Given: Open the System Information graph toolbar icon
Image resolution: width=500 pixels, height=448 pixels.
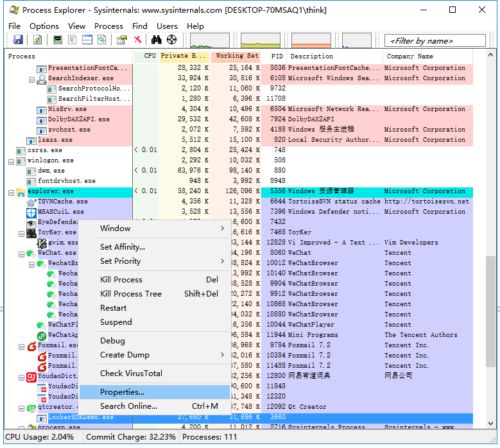Looking at the screenshot, I should click(58, 40).
